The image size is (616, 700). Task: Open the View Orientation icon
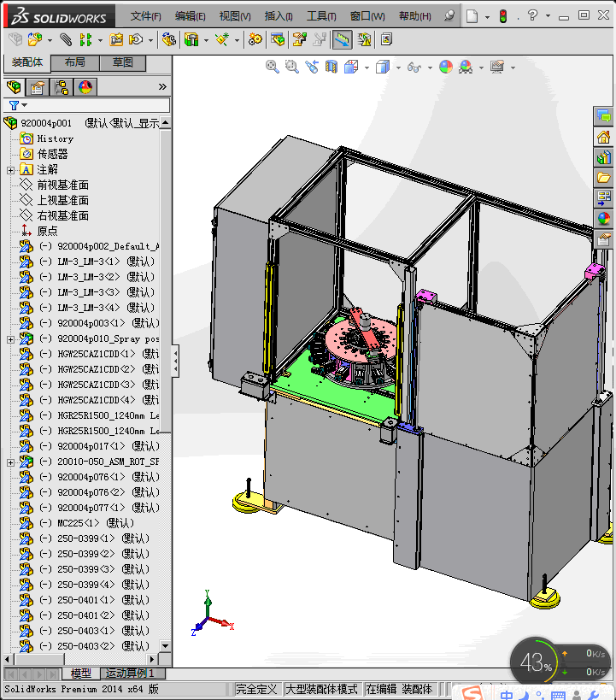point(351,67)
